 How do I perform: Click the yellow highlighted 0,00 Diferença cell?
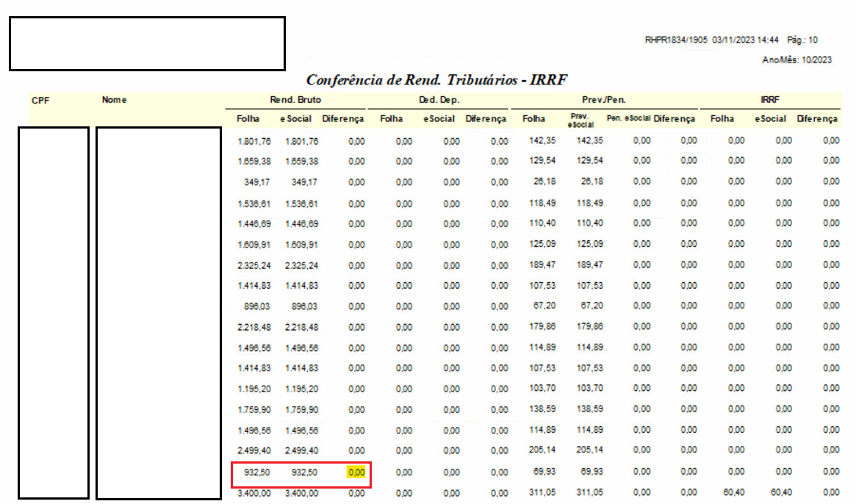[x=356, y=472]
